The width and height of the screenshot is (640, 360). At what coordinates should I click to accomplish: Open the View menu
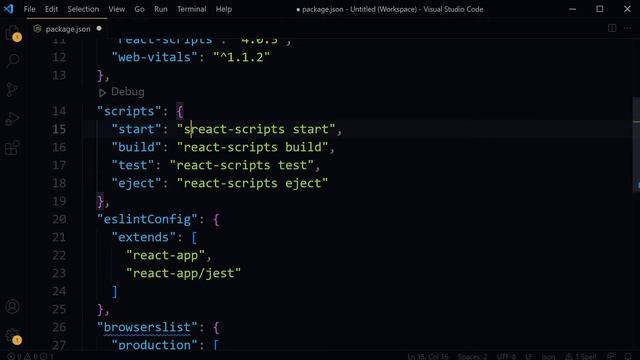[x=117, y=9]
